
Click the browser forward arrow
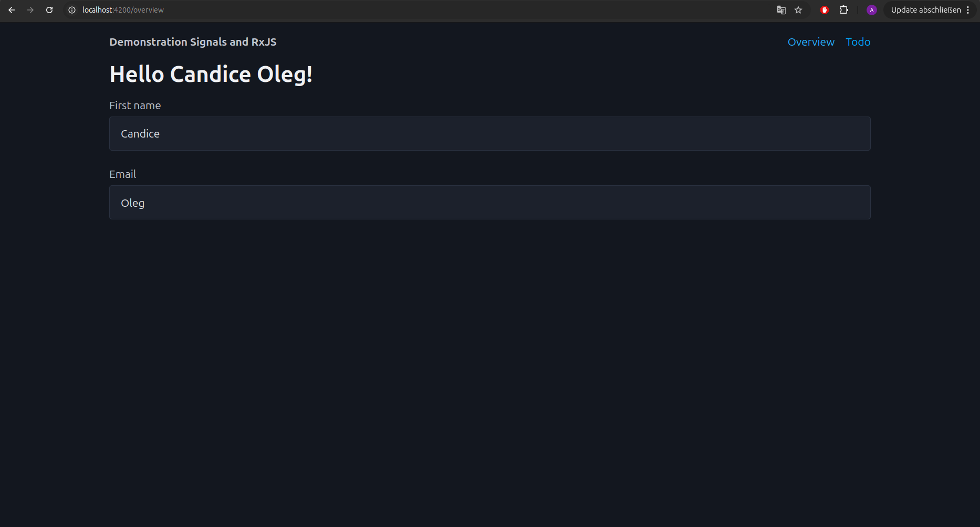coord(30,10)
